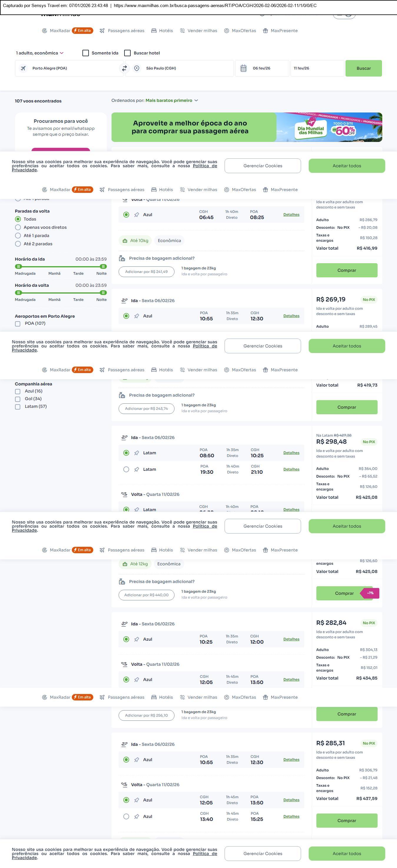The height and width of the screenshot is (868, 397).
Task: Click the calendar icon beside departure date
Action: 243,68
